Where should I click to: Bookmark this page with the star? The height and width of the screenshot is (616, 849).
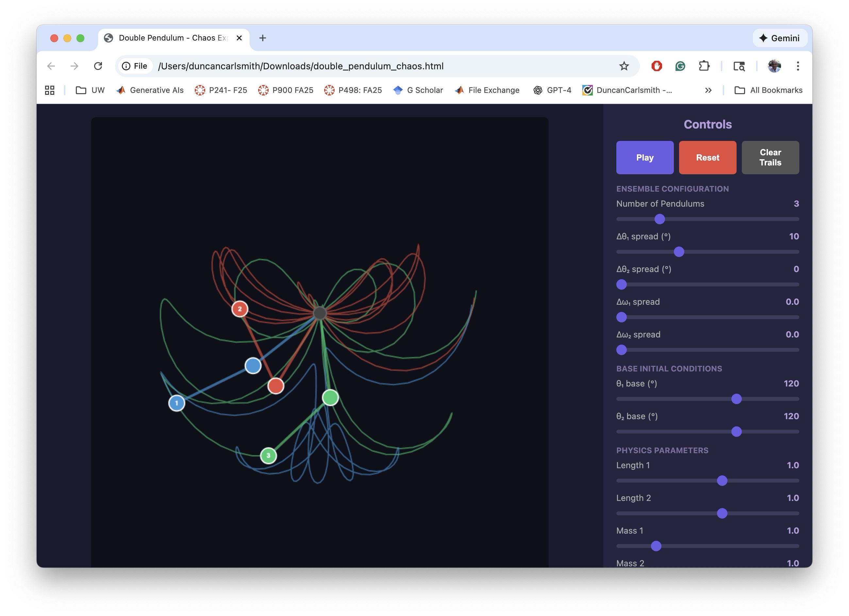[x=624, y=66]
